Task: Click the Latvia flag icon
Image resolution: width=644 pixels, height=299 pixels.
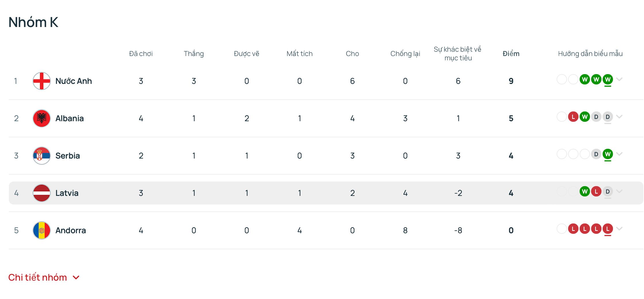Action: [x=42, y=193]
